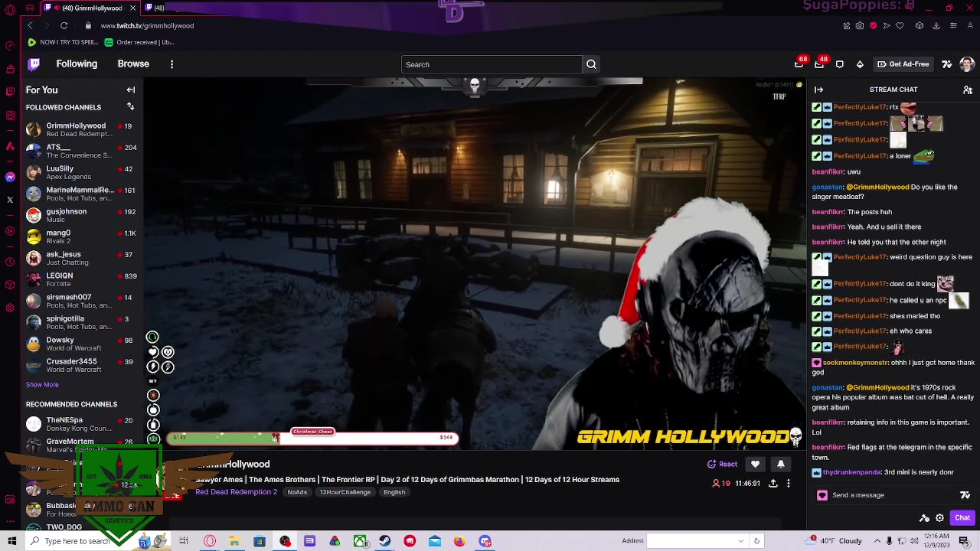Go back to the previous page
The width and height of the screenshot is (980, 551).
point(30,25)
